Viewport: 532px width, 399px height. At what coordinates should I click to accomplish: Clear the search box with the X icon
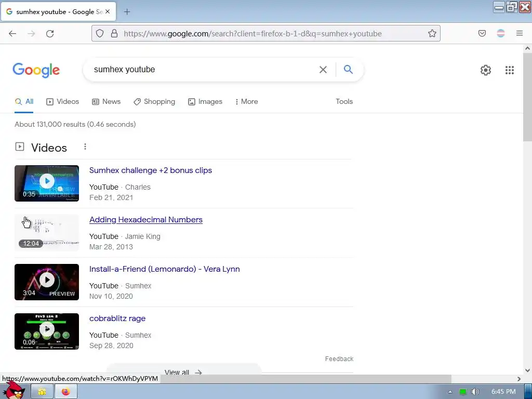pyautogui.click(x=323, y=70)
